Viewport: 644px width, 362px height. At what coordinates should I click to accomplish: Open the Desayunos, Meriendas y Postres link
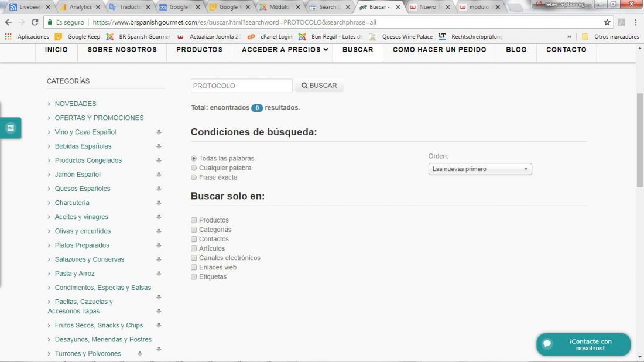click(104, 339)
